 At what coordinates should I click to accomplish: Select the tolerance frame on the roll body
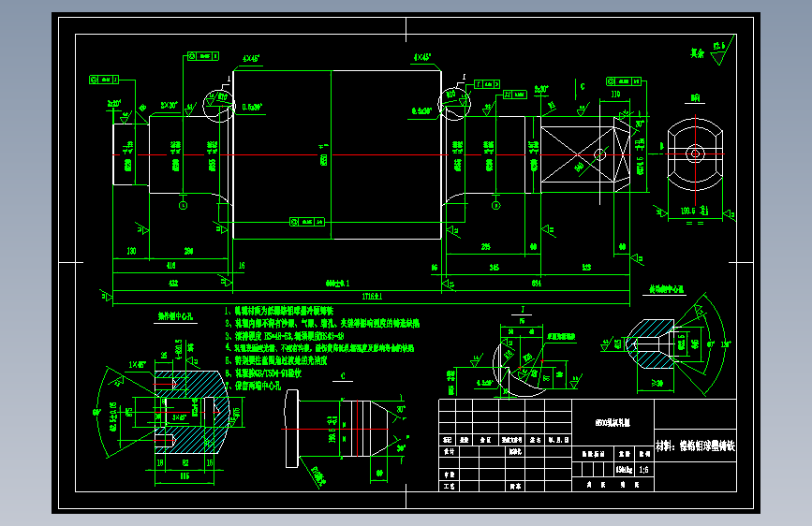307,222
